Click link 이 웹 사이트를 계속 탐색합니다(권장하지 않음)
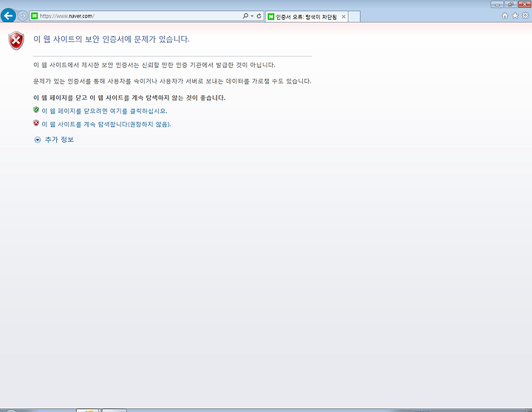This screenshot has width=532, height=412. (x=106, y=125)
